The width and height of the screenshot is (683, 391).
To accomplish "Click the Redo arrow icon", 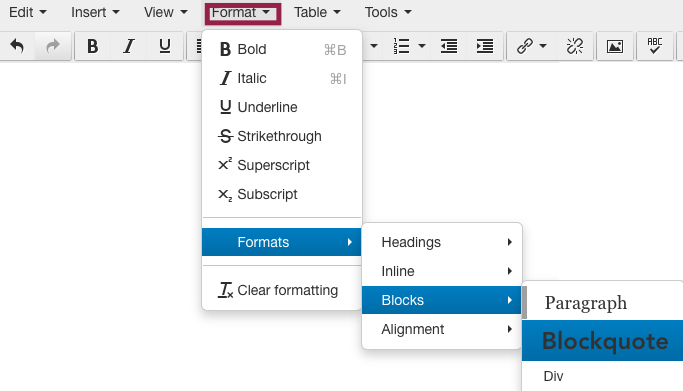I will click(x=53, y=46).
